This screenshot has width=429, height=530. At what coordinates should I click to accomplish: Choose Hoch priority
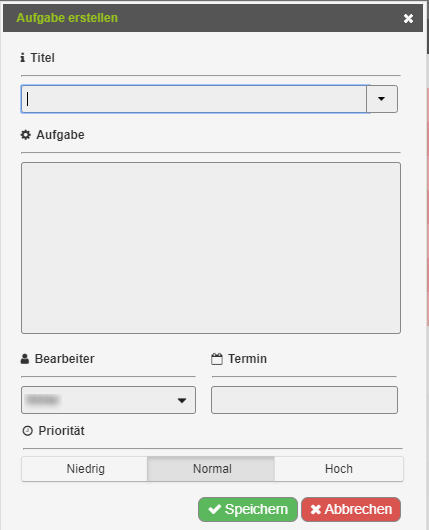[339, 469]
